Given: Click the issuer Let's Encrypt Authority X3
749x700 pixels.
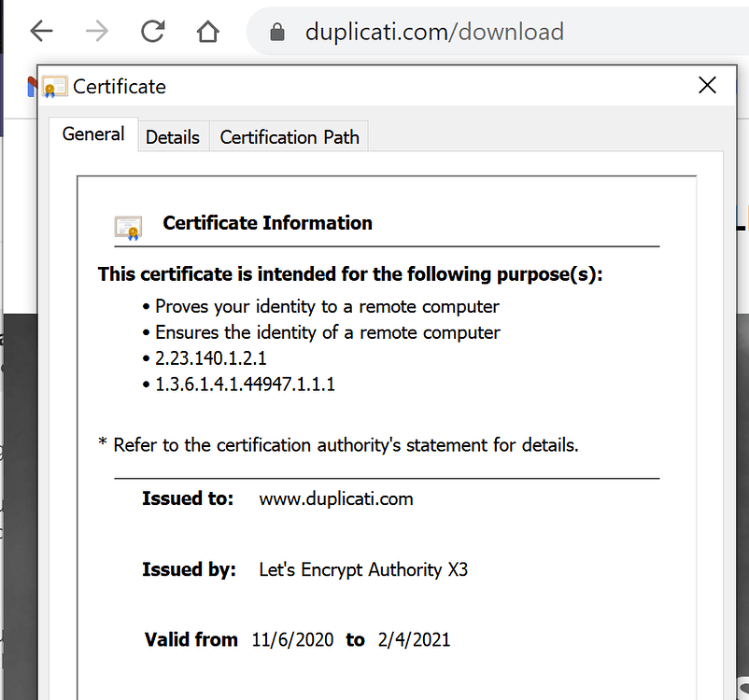Looking at the screenshot, I should 363,569.
